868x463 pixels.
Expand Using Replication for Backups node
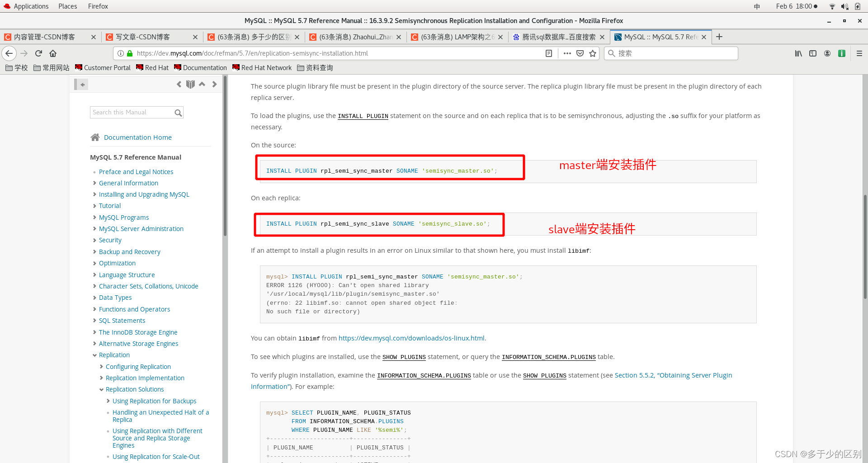pos(108,401)
